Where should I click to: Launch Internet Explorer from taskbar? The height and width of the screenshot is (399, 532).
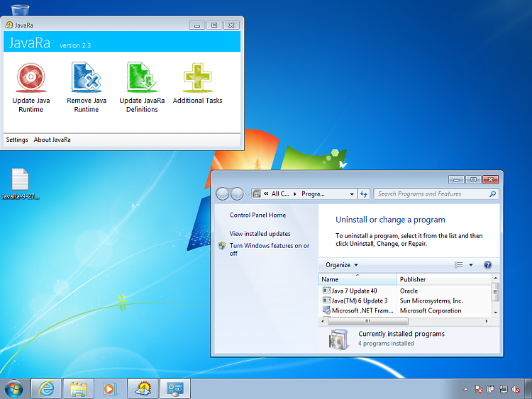pos(46,388)
